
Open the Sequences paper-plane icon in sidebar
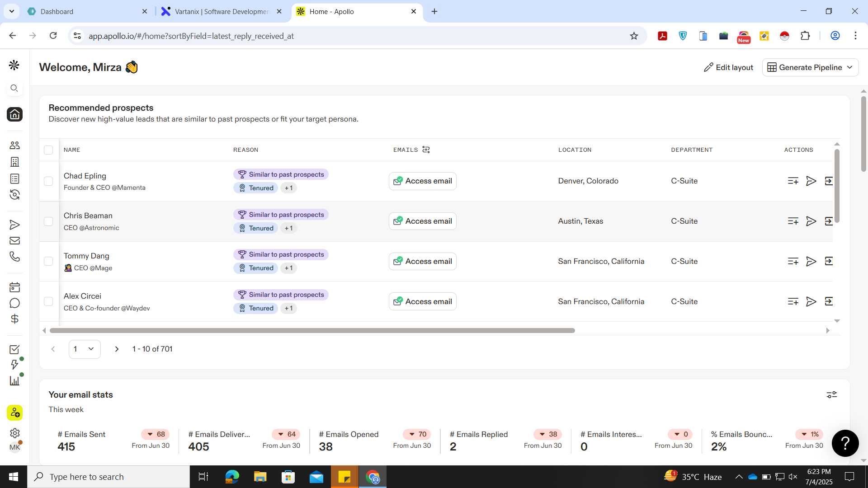pos(14,225)
